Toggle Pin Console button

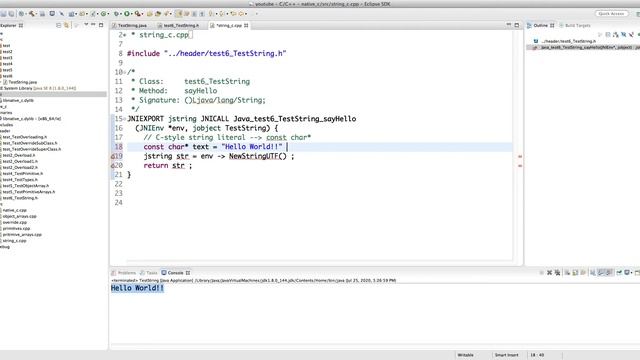(619, 273)
